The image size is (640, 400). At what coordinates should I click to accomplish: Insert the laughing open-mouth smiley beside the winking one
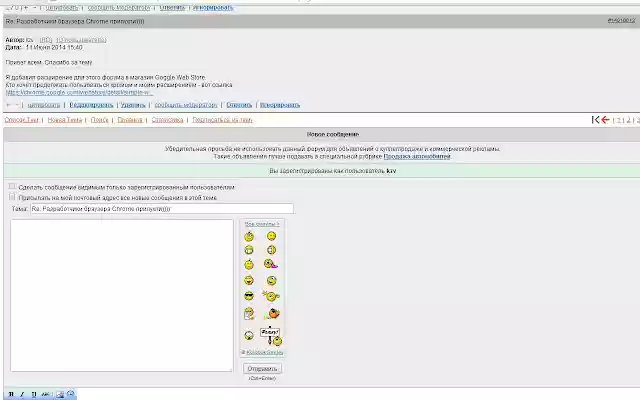click(x=249, y=280)
